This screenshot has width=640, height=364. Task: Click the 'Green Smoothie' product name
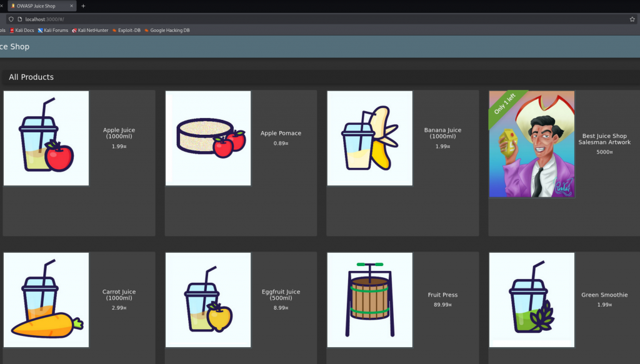604,295
